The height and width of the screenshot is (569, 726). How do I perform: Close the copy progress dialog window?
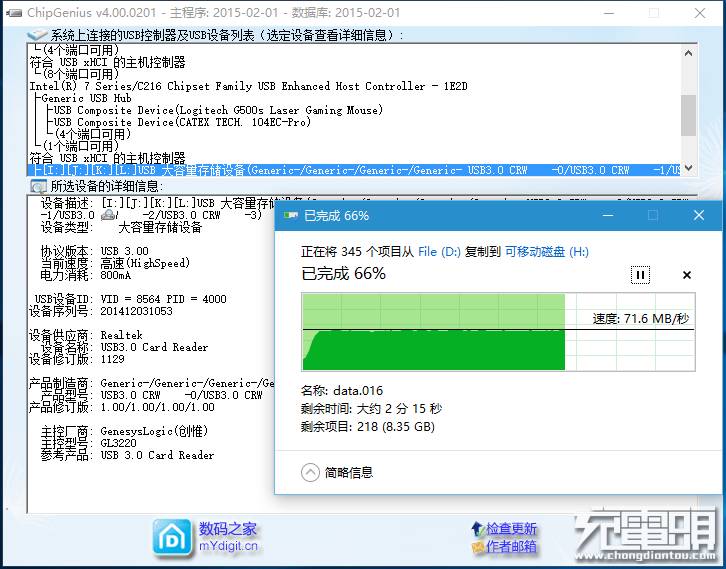(x=699, y=215)
